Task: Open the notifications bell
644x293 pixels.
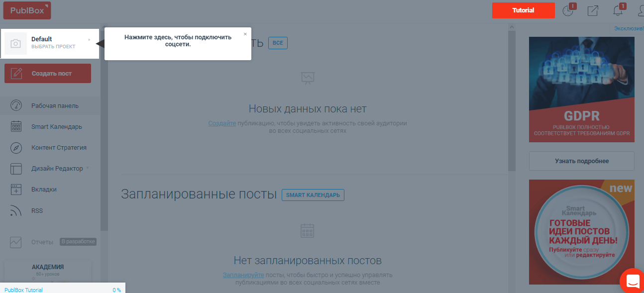Action: [x=618, y=10]
